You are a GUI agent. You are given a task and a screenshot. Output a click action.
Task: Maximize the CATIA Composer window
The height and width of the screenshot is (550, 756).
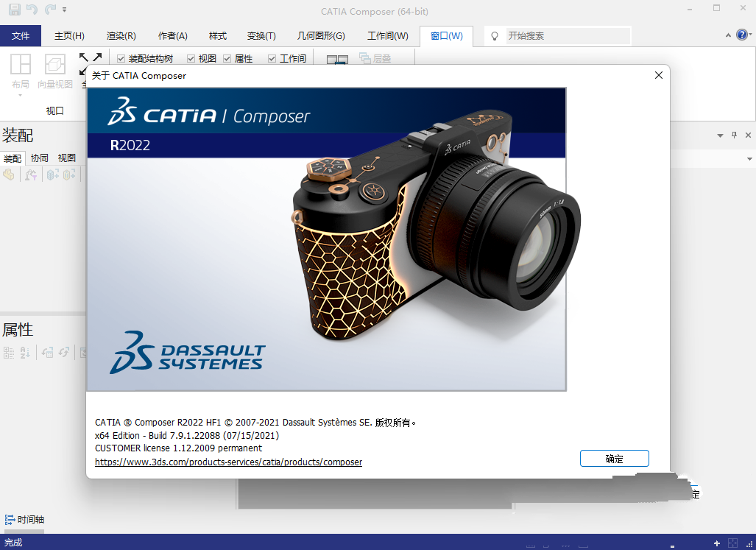click(716, 8)
